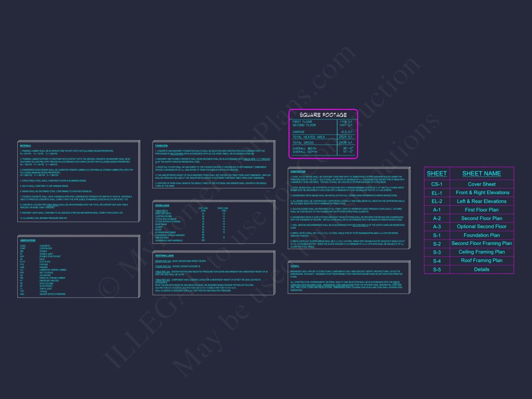Click the SQUARE FOOTAGE table title
The image size is (532, 399).
point(323,115)
